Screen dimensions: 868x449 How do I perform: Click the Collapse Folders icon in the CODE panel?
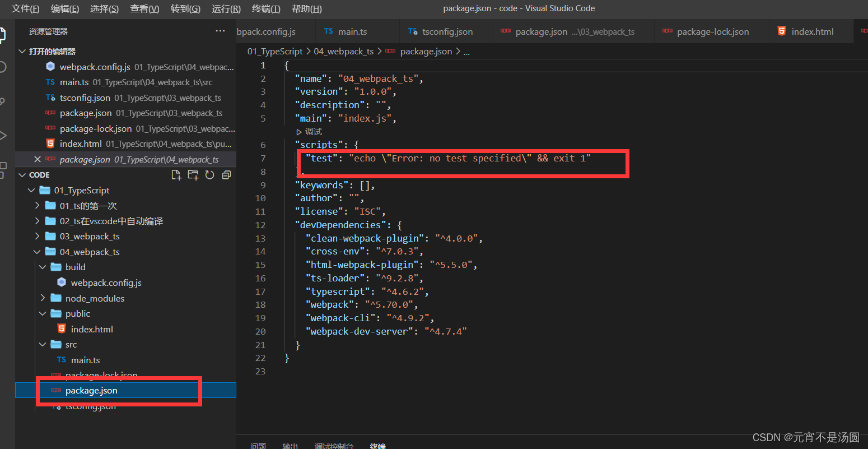click(226, 175)
